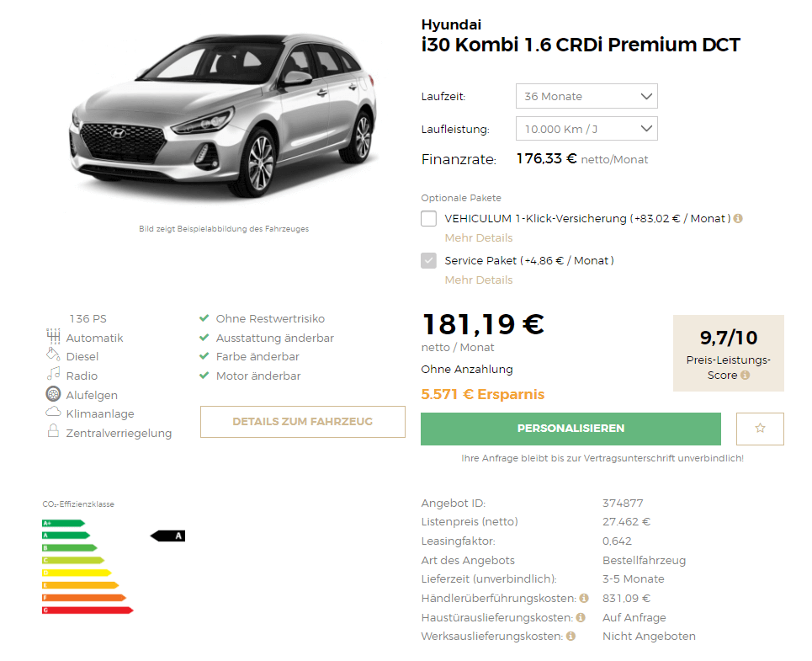812x661 pixels.
Task: Click the Klimaanlage cloud icon
Action: click(53, 413)
